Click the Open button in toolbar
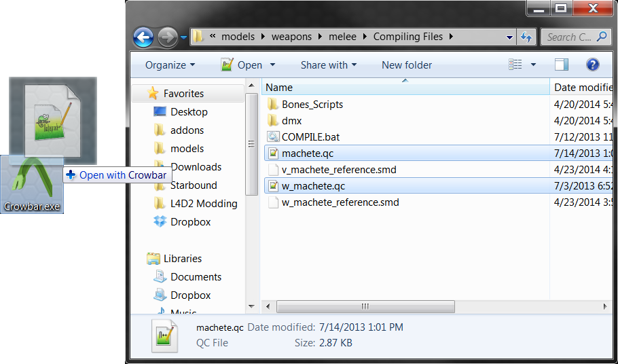Viewport: 618px width, 364px height. [242, 65]
